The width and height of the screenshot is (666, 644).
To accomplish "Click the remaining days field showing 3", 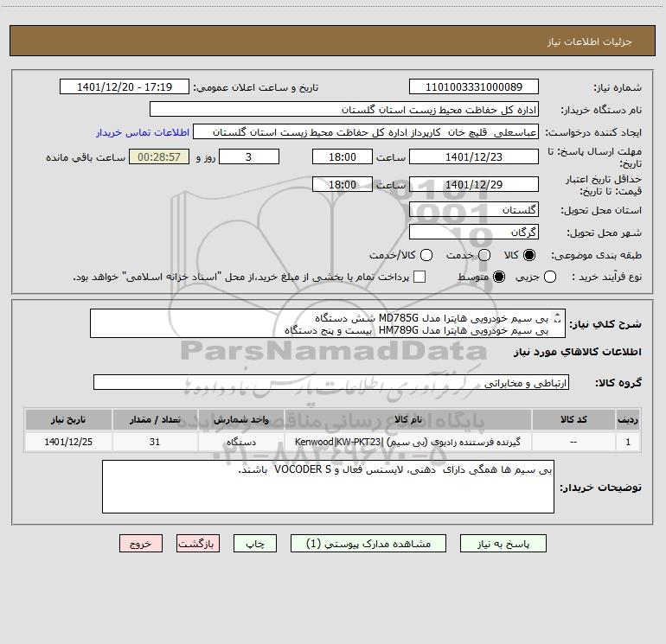I will click(x=249, y=156).
